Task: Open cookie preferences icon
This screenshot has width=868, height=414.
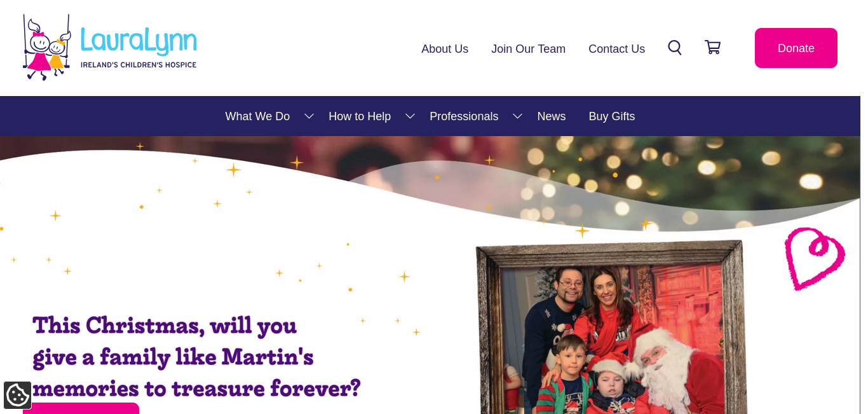Action: 17,395
